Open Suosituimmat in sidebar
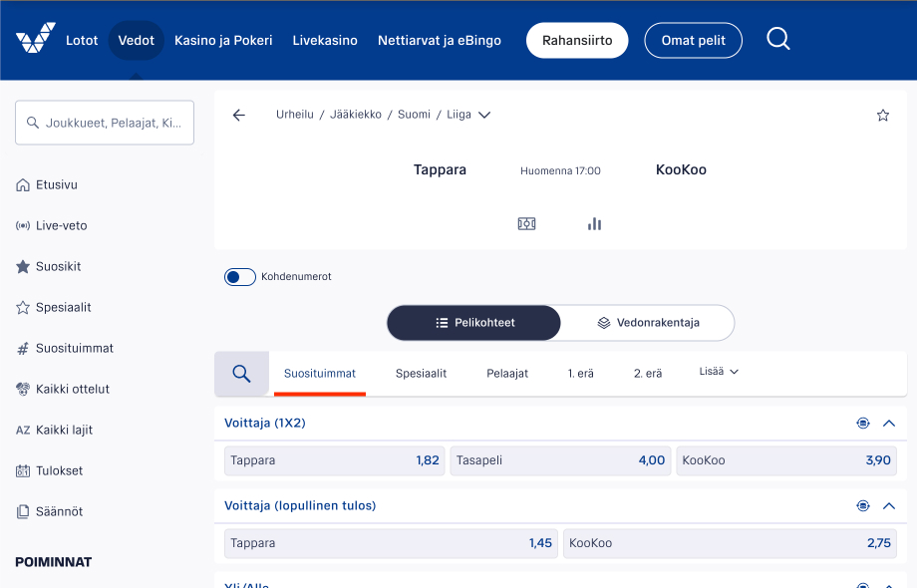This screenshot has height=588, width=917. pyautogui.click(x=65, y=349)
